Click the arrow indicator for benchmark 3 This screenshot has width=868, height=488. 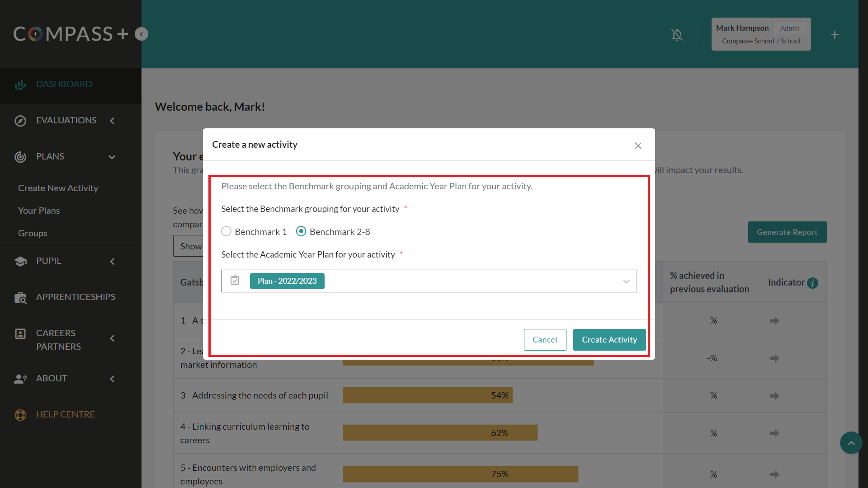774,396
